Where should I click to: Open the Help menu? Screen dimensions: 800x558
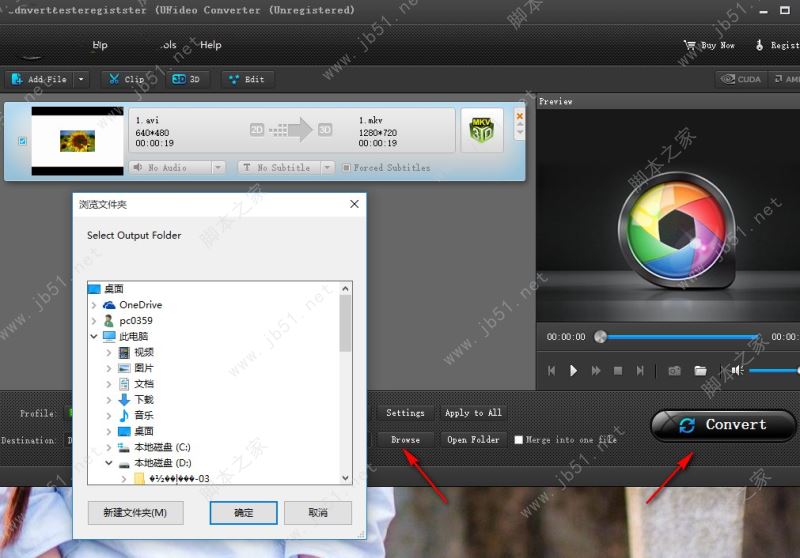click(211, 45)
